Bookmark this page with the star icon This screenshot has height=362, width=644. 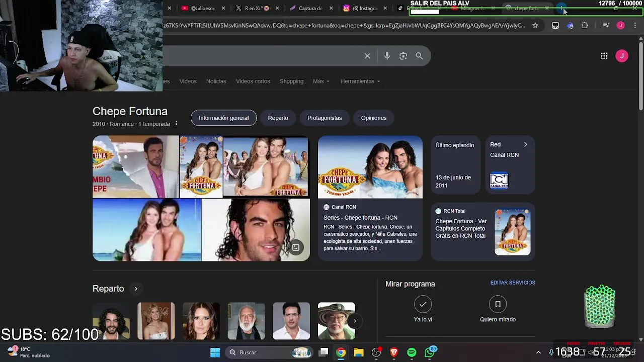[535, 25]
